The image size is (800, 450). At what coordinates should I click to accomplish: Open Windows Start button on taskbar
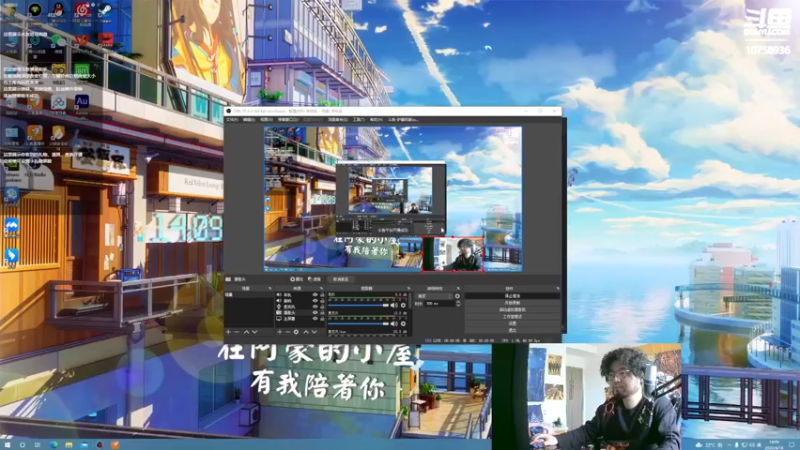pyautogui.click(x=7, y=445)
